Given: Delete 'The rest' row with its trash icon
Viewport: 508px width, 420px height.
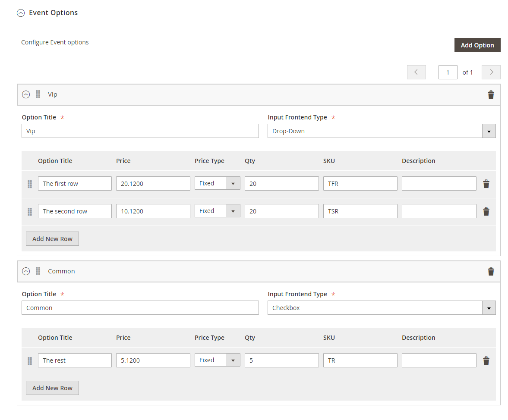Looking at the screenshot, I should (486, 360).
